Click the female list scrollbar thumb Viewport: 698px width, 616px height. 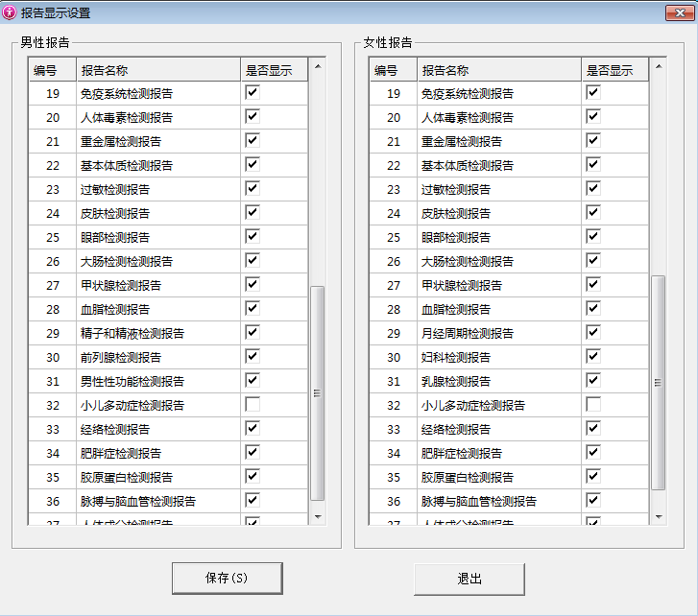coord(658,382)
